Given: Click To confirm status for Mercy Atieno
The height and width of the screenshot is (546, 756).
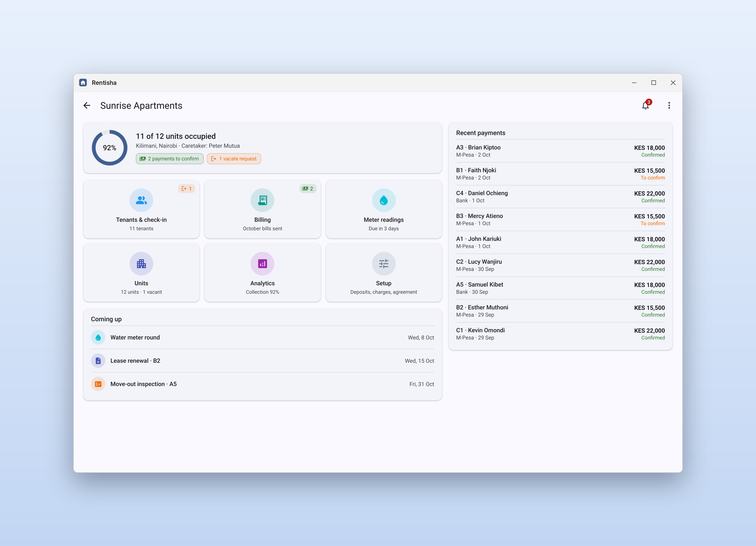Looking at the screenshot, I should [652, 223].
